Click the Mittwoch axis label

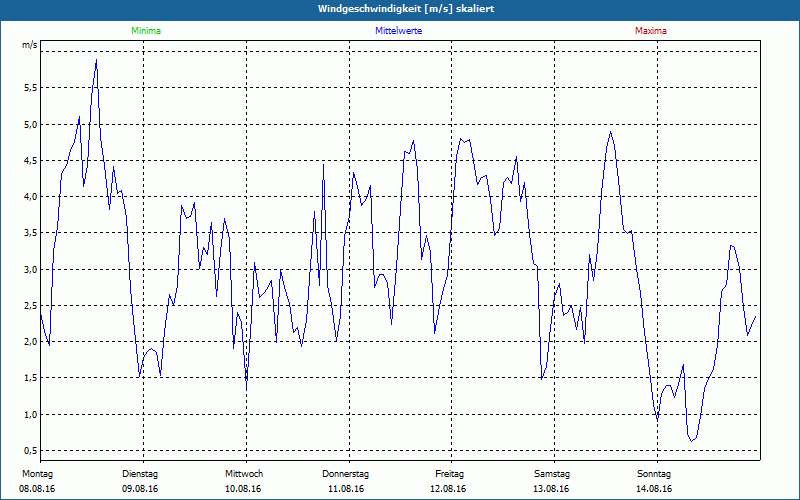tap(244, 474)
